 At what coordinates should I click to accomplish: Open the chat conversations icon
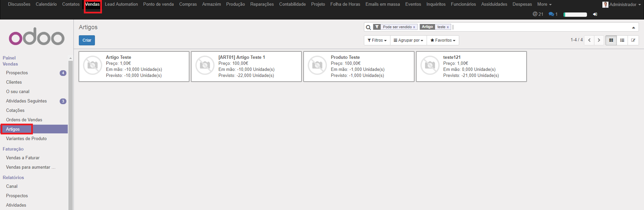[x=552, y=14]
